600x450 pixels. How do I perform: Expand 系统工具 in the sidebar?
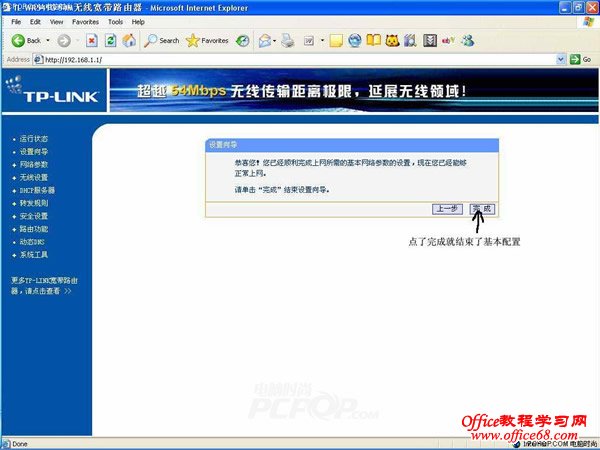point(34,255)
